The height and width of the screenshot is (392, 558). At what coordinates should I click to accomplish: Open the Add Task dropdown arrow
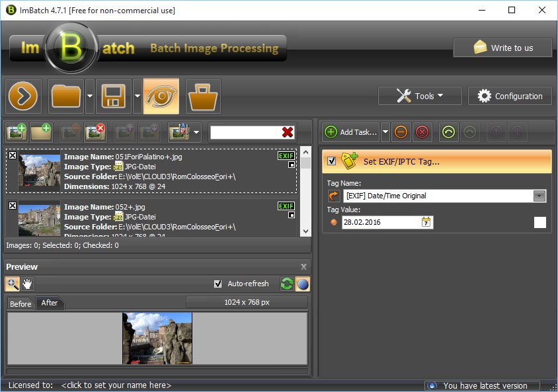point(385,132)
